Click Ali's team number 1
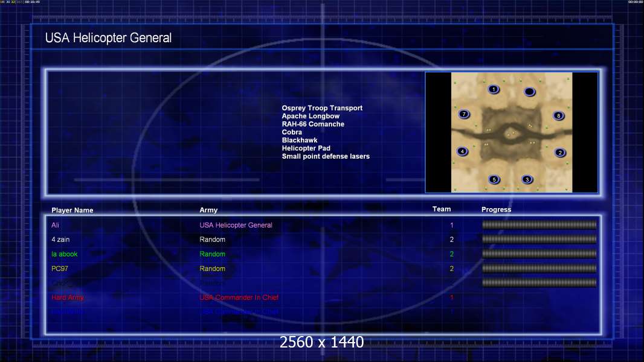644x362 pixels. click(452, 225)
